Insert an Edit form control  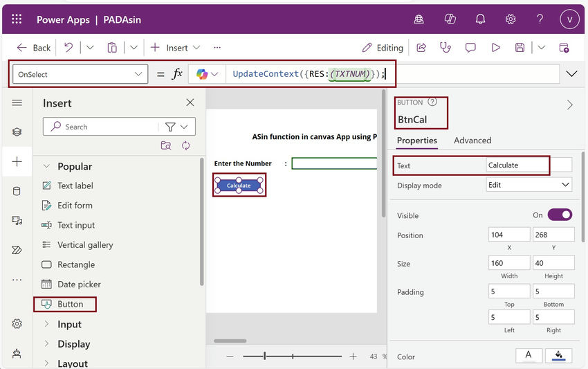(75, 206)
